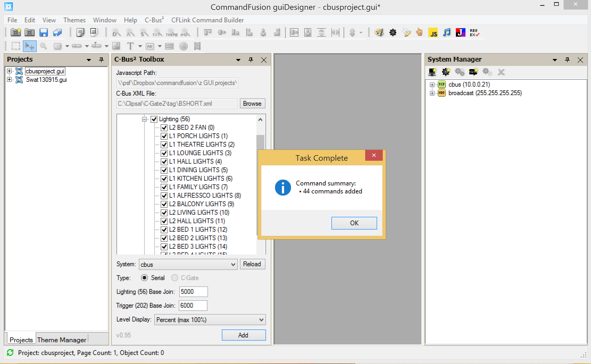This screenshot has height=364, width=591.
Task: Click the pointing hand gesture icon
Action: [419, 32]
